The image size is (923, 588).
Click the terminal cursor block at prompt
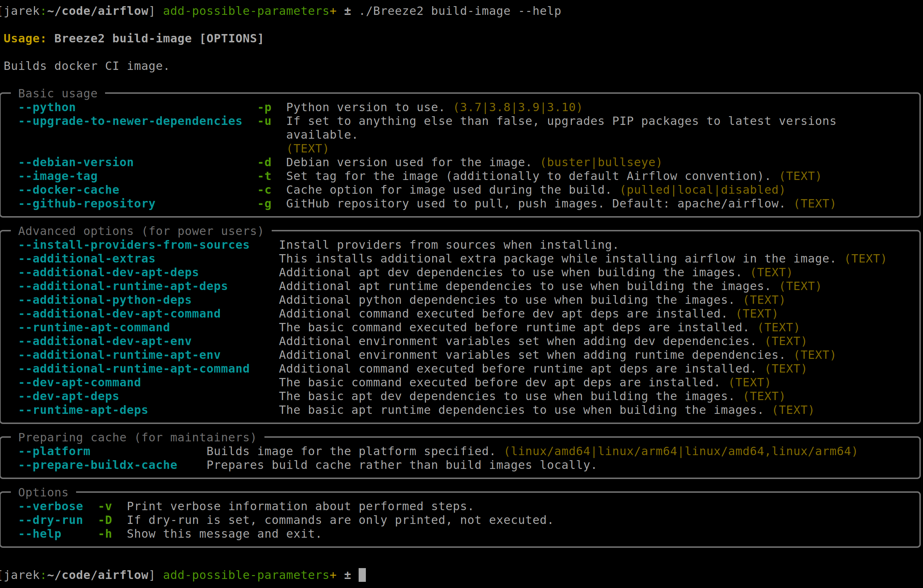362,575
